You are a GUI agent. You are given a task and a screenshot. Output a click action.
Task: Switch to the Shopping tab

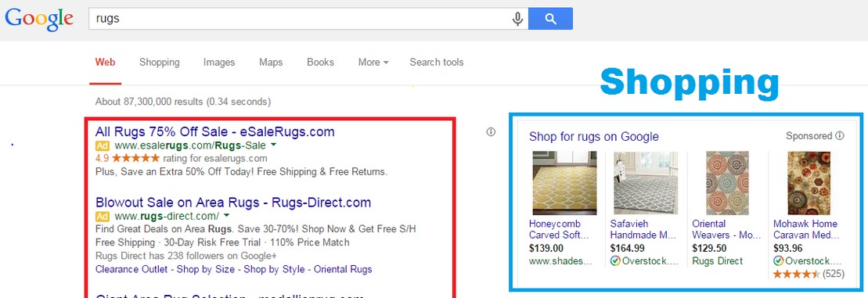tap(160, 63)
